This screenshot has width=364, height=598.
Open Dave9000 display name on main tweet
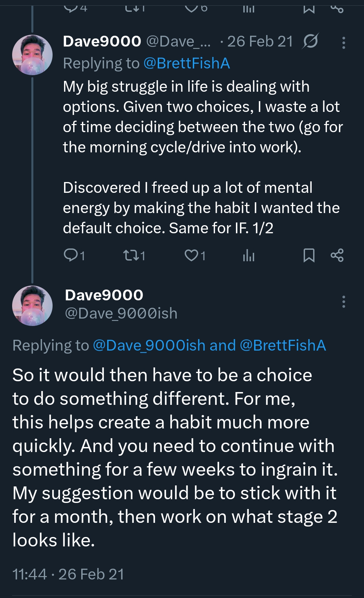[x=104, y=295]
